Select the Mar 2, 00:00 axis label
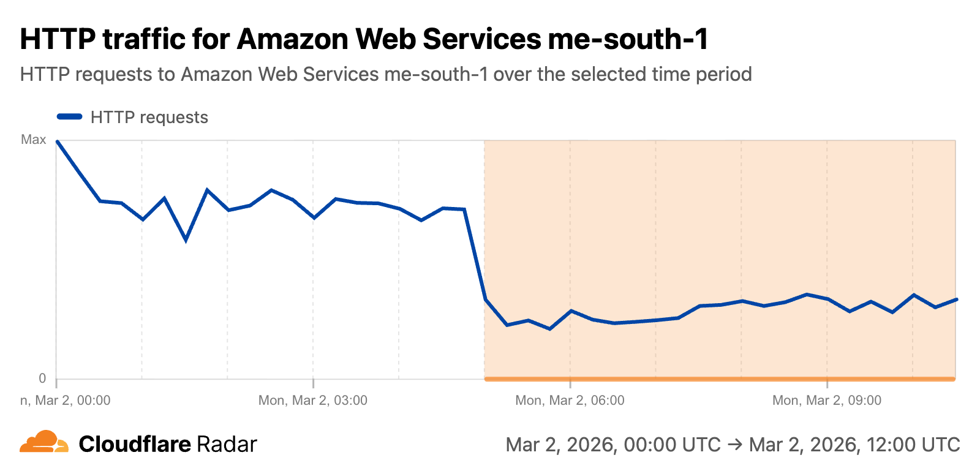 tap(66, 401)
